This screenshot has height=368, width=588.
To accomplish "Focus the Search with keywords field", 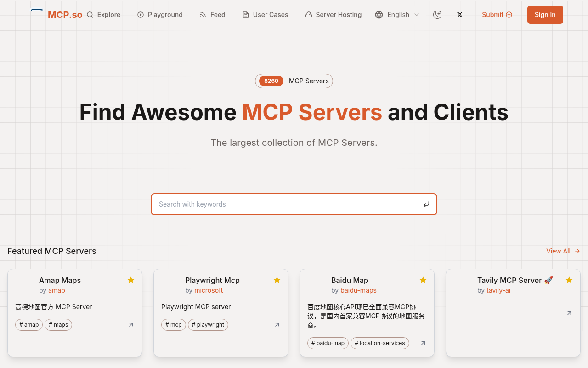I will coord(287,204).
